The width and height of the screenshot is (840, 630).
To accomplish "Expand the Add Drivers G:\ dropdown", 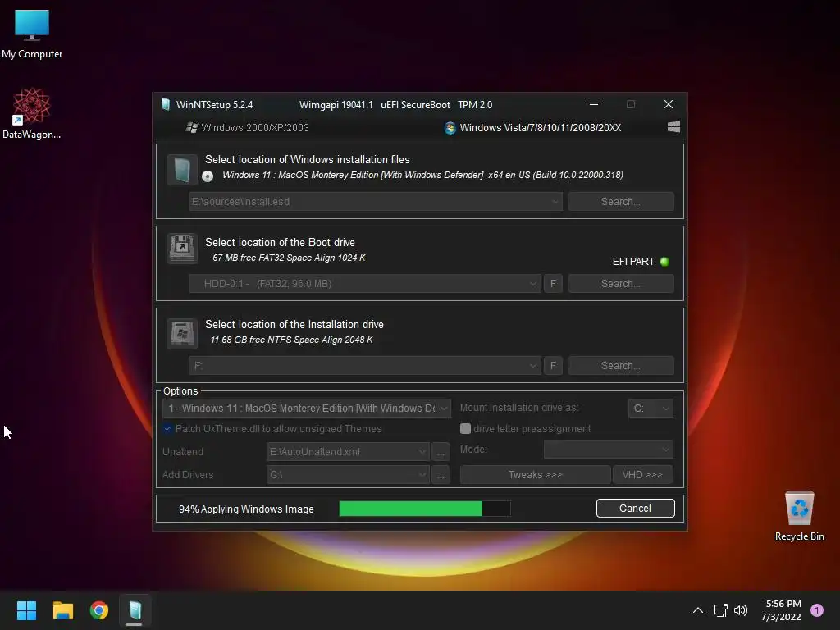I will pyautogui.click(x=422, y=475).
